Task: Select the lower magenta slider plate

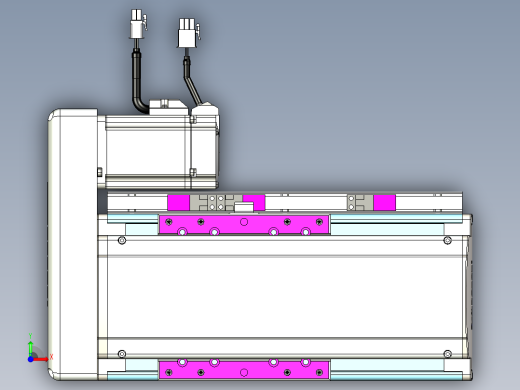Action: (244, 369)
